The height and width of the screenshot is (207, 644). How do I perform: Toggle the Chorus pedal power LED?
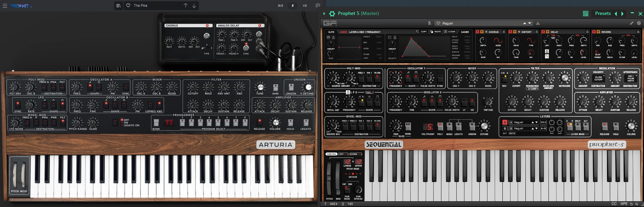coord(207,26)
